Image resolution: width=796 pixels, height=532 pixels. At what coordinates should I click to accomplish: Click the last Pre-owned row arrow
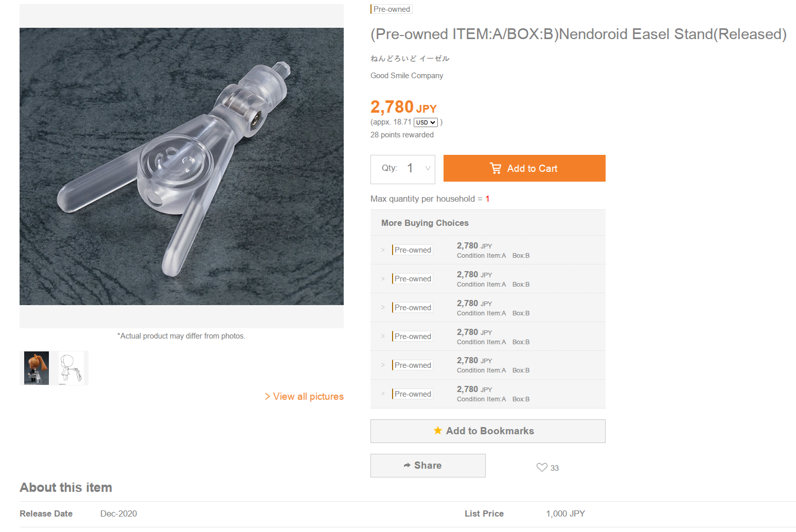pyautogui.click(x=383, y=394)
